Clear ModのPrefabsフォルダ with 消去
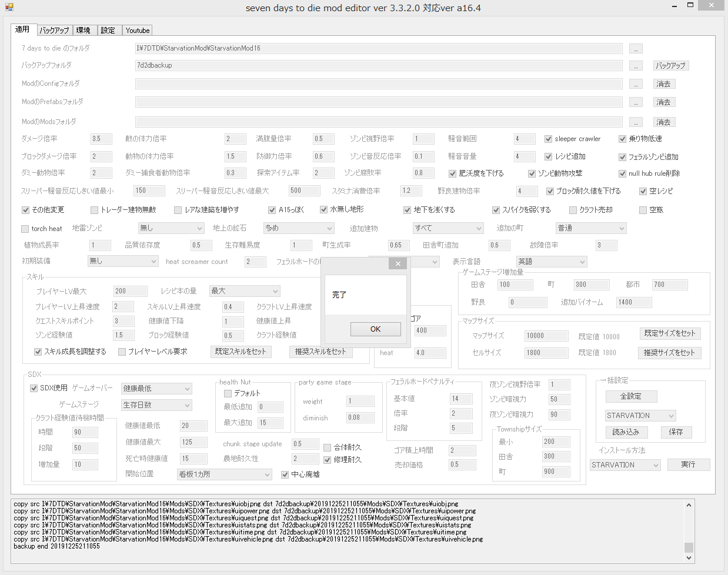728x575 pixels. (x=664, y=102)
